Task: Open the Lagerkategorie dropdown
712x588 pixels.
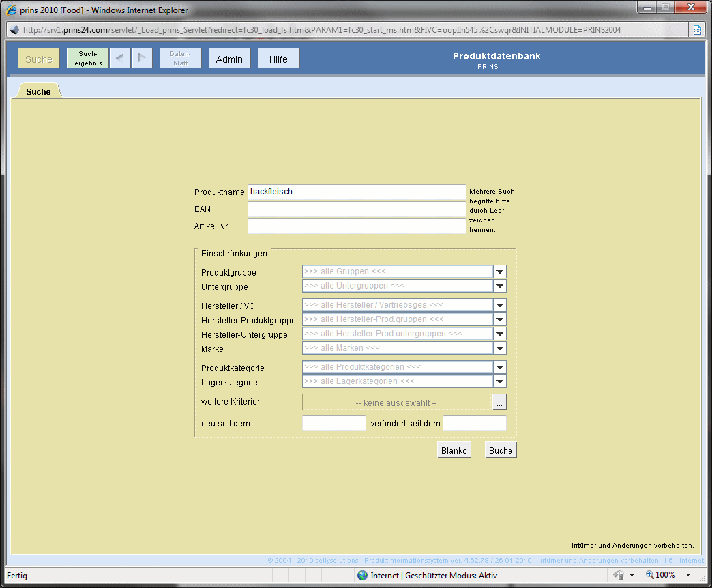Action: pos(500,382)
